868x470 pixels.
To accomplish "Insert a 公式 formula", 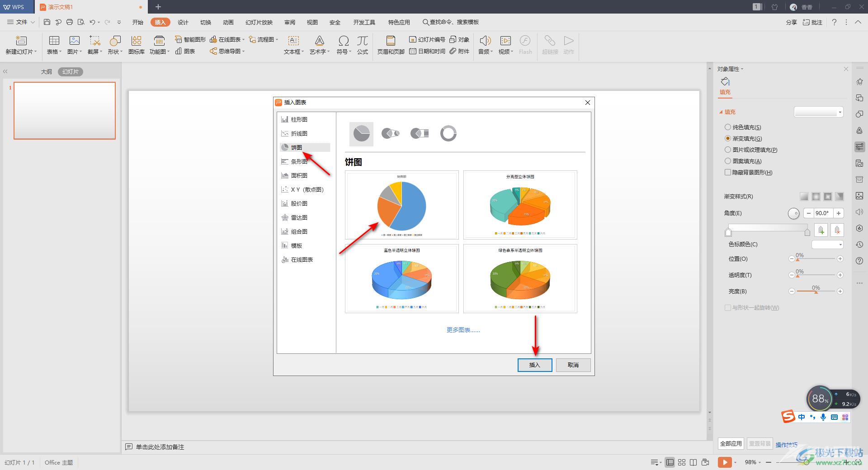I will (x=363, y=45).
